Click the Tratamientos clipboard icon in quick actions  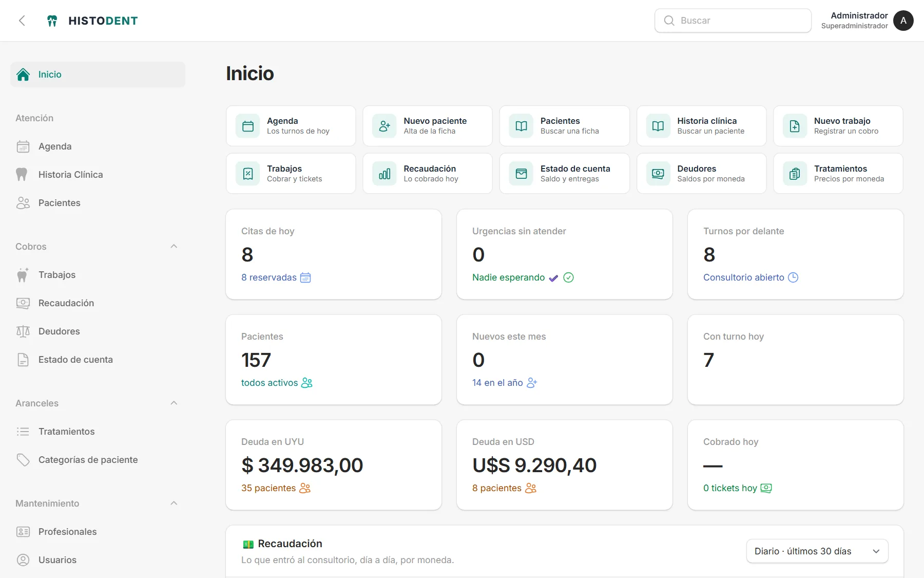(x=795, y=174)
